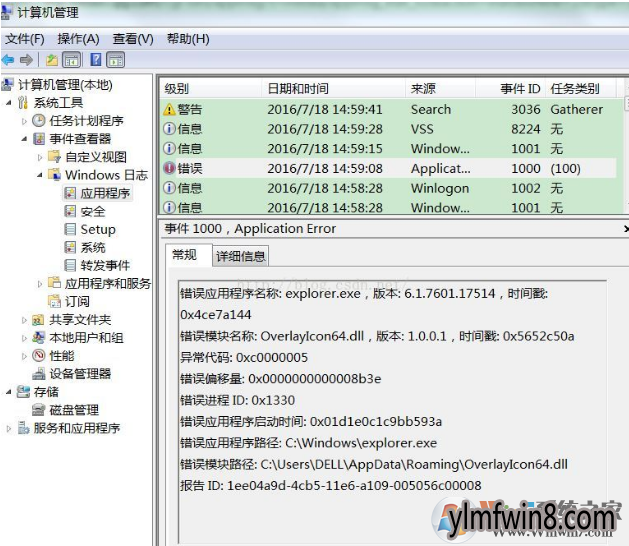Viewport: 629px width, 546px height.
Task: Open 自定义视图 folder
Action: [x=96, y=157]
